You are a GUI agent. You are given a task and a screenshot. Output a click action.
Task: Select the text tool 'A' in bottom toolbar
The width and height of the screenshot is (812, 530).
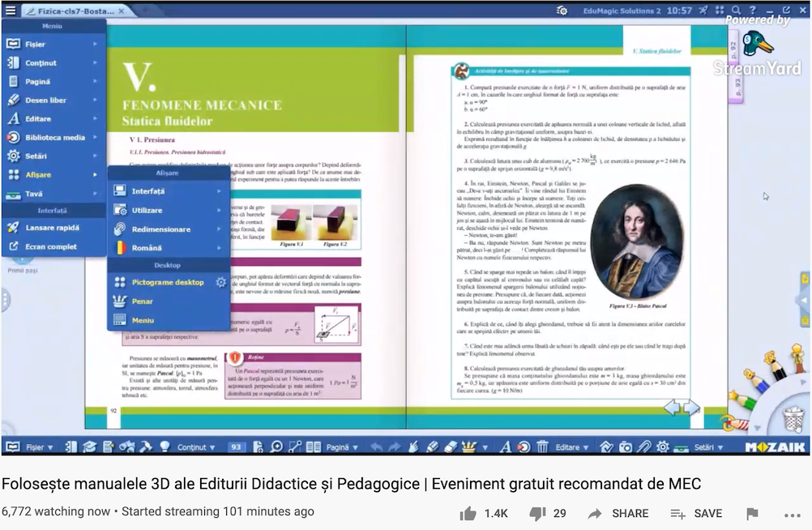[505, 447]
